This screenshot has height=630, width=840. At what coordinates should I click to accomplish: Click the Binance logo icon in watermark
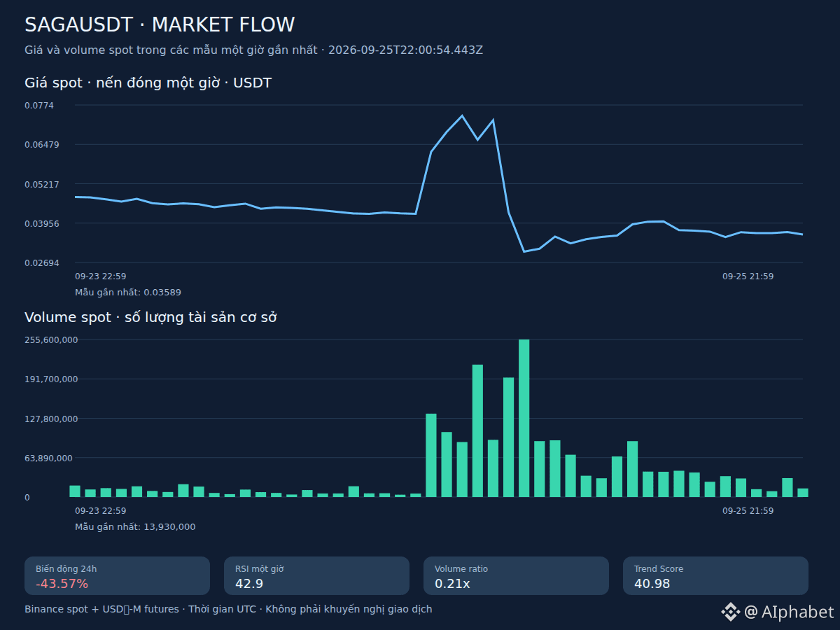click(x=730, y=612)
